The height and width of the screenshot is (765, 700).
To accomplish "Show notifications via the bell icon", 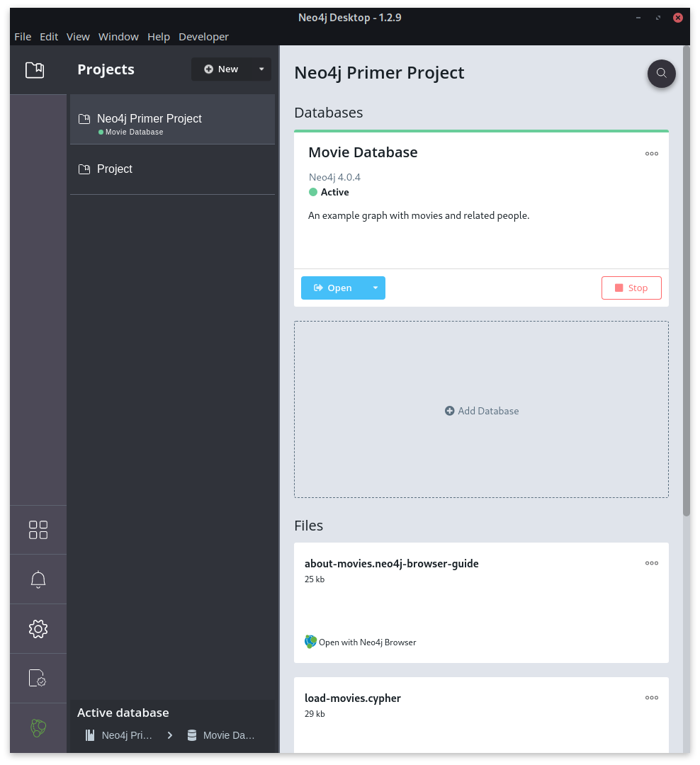I will pyautogui.click(x=38, y=579).
